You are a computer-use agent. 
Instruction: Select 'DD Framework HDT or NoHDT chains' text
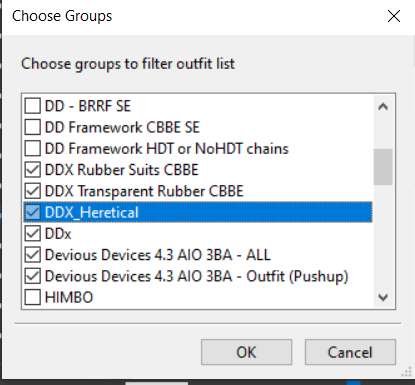tap(166, 149)
